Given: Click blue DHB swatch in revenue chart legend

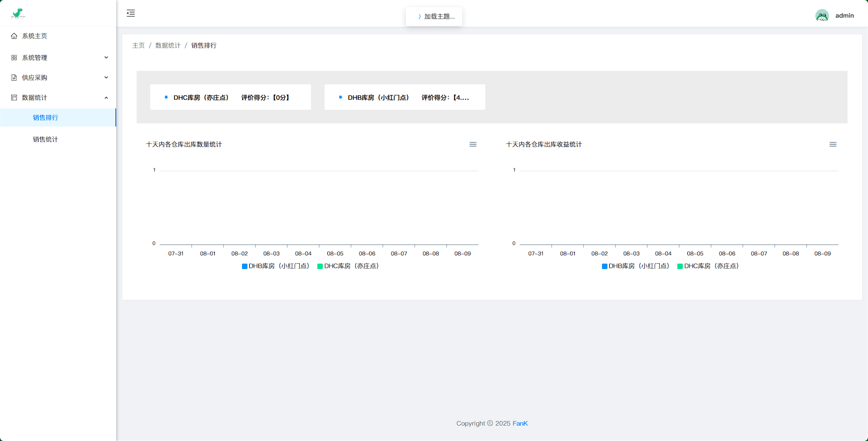Looking at the screenshot, I should 605,266.
